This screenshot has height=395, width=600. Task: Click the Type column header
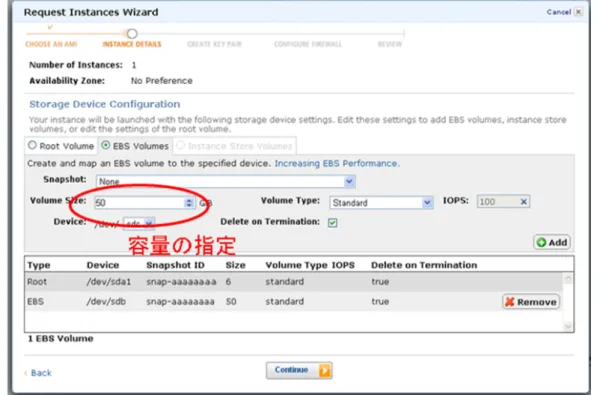tap(39, 265)
